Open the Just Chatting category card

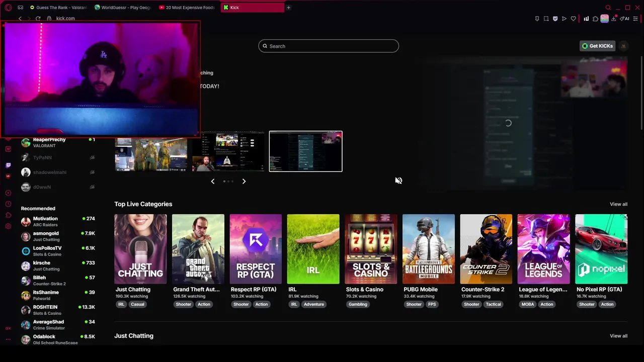tap(140, 249)
